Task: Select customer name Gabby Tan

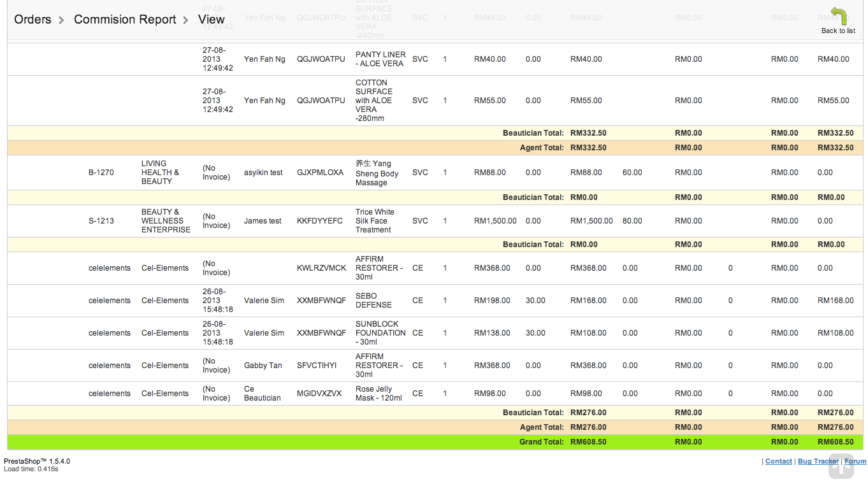Action: [x=263, y=366]
